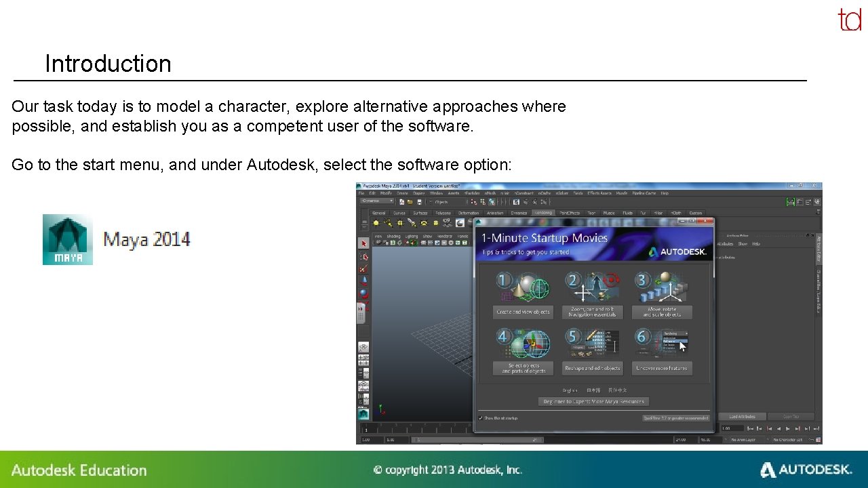868x488 pixels.
Task: Add a volume light from Rendering shelf
Action: tap(435, 222)
